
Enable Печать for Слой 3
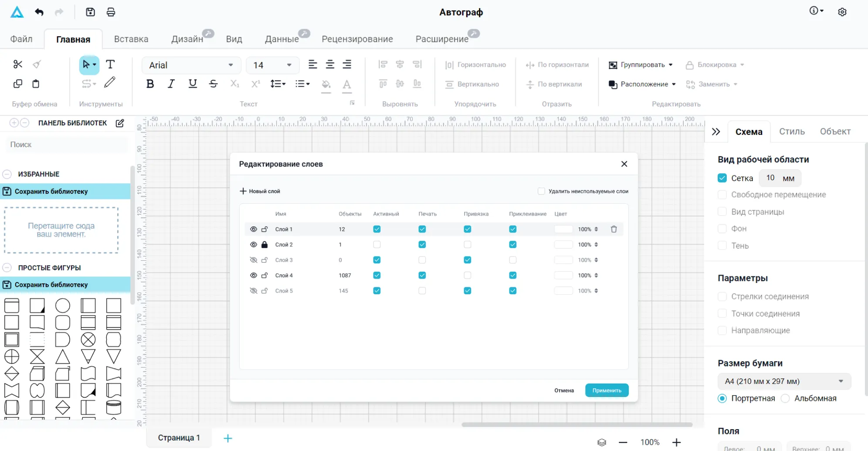point(422,260)
